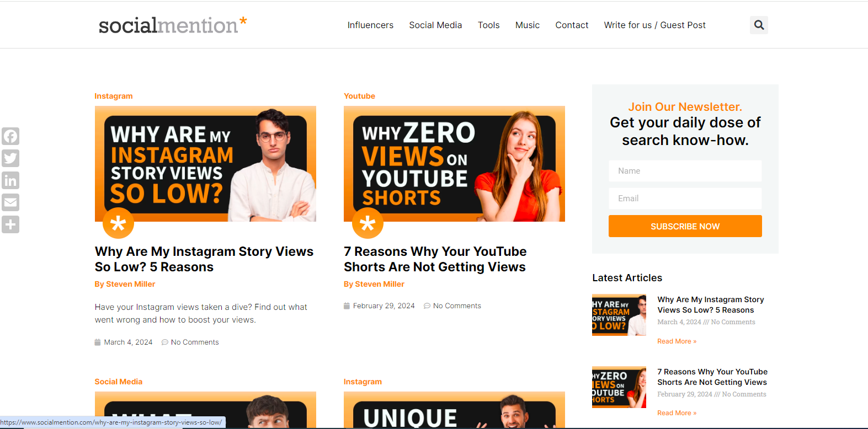This screenshot has width=868, height=429.
Task: Open the Influencers menu item
Action: coord(370,25)
